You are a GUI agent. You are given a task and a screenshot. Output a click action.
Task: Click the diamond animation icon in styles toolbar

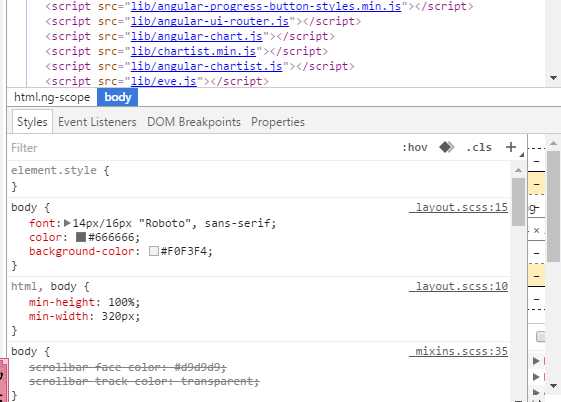point(447,147)
